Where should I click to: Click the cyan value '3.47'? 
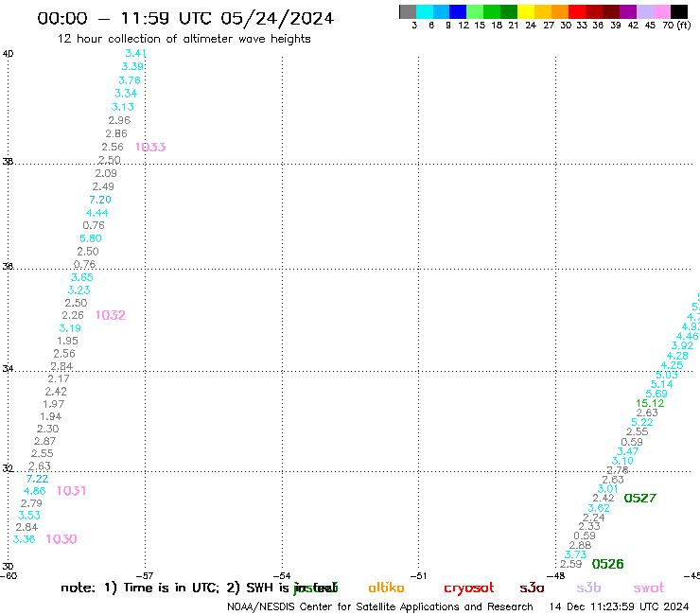pyautogui.click(x=627, y=451)
